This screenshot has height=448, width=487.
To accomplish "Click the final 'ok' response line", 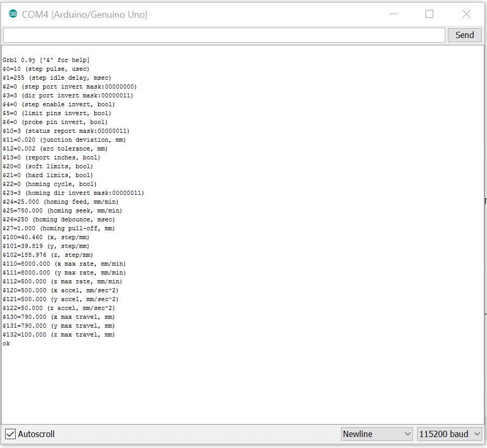I will click(6, 343).
